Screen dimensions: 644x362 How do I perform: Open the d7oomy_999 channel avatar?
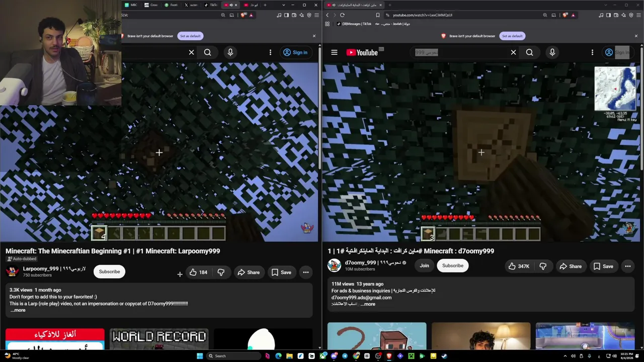[335, 266]
